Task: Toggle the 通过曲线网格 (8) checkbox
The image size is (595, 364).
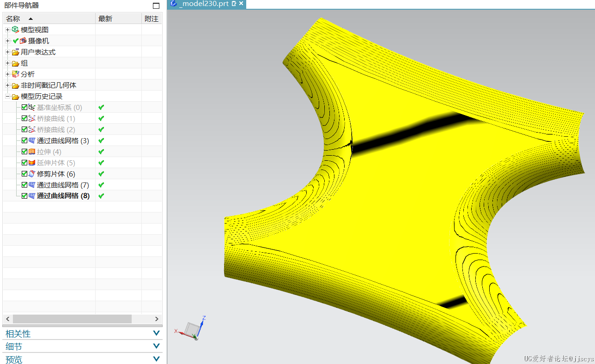Action: [x=24, y=196]
